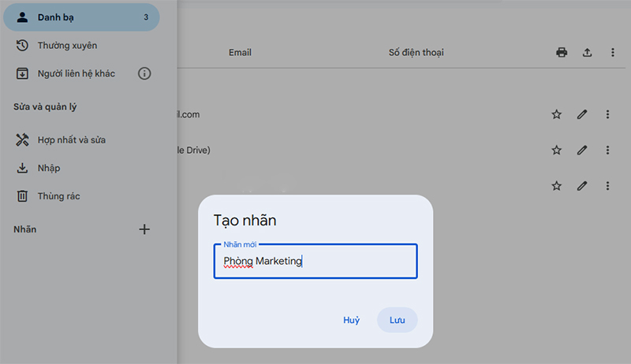The height and width of the screenshot is (364, 631).
Task: Click the Email column header
Action: click(241, 53)
